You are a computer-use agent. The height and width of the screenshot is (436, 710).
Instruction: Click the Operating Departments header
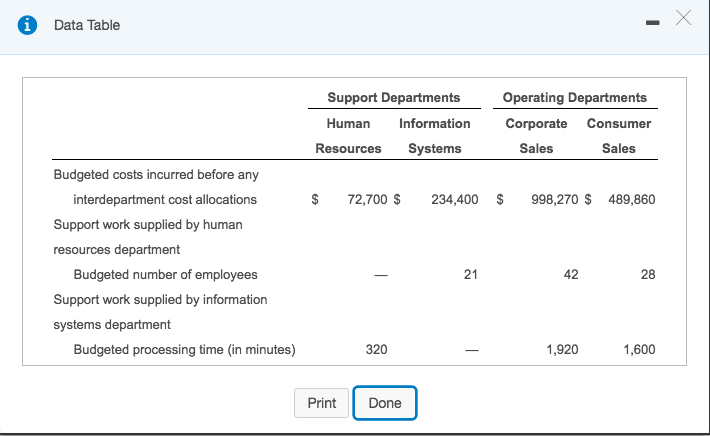tap(574, 97)
